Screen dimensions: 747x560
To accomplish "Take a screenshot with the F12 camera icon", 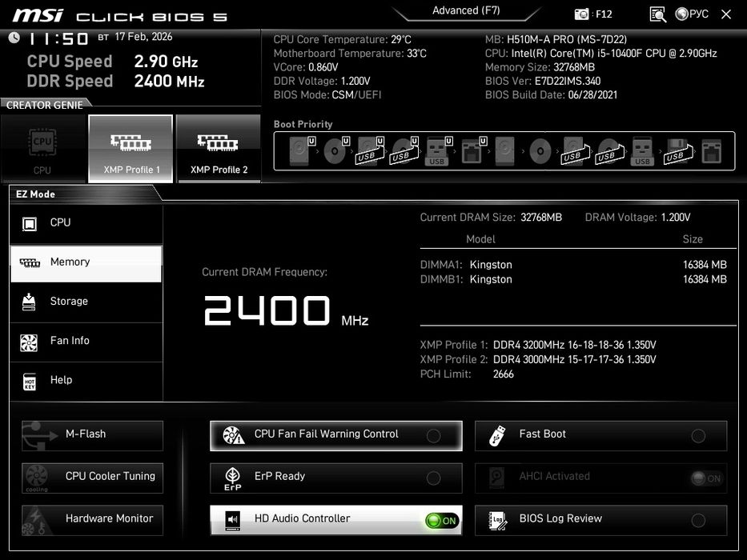I will (x=580, y=14).
